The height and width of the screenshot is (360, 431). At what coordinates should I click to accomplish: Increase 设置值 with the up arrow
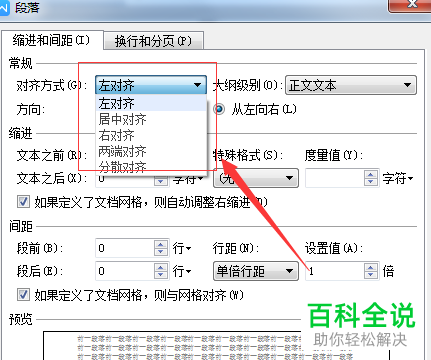tap(371, 267)
